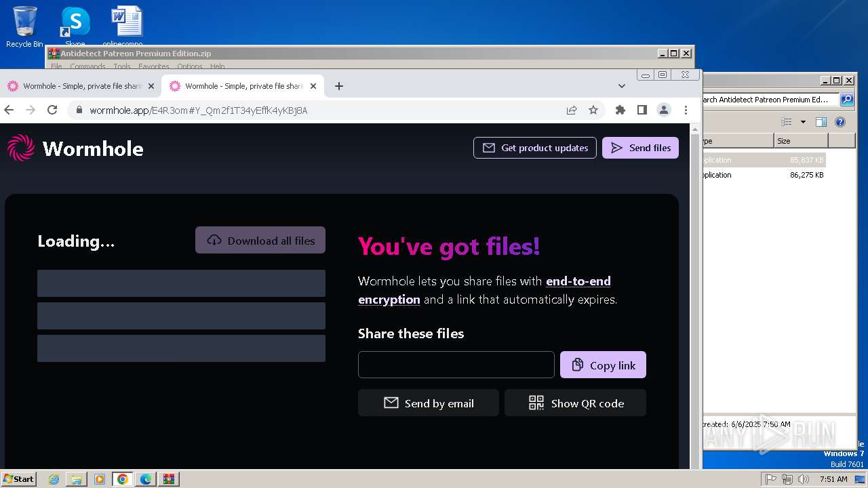Open the Chrome profile icon
Screen dimensions: 868x488
tap(664, 110)
